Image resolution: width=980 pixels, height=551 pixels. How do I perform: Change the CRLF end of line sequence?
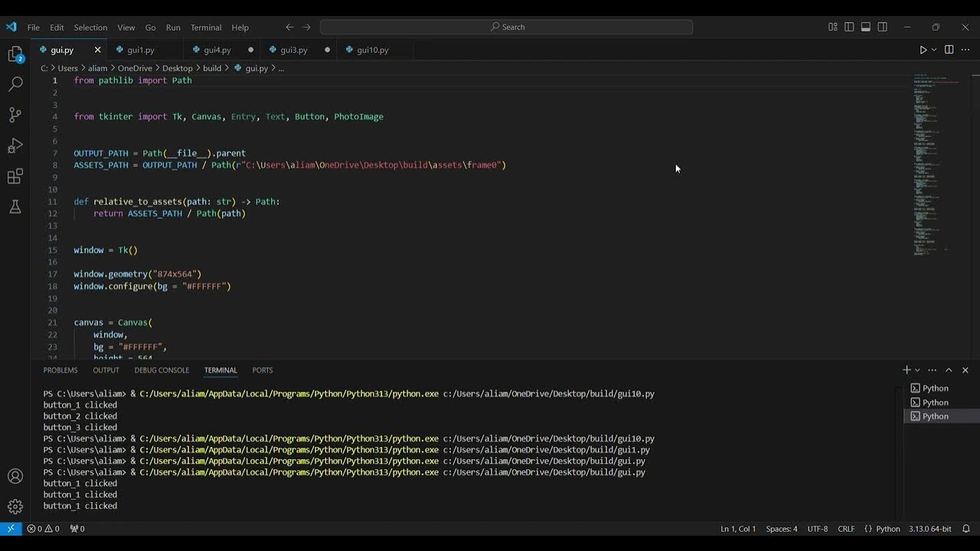(x=846, y=529)
